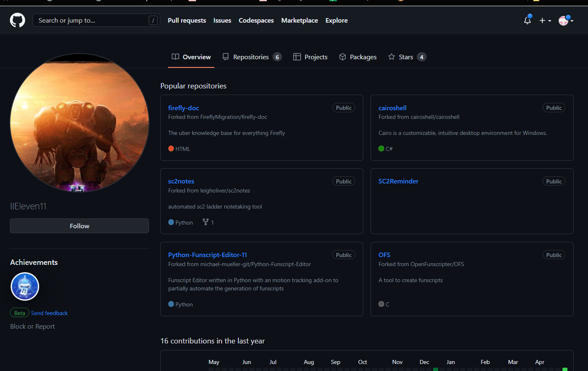Click Public badge on Python-Funscript-Editor-11 card
The height and width of the screenshot is (371, 588).
click(x=344, y=255)
